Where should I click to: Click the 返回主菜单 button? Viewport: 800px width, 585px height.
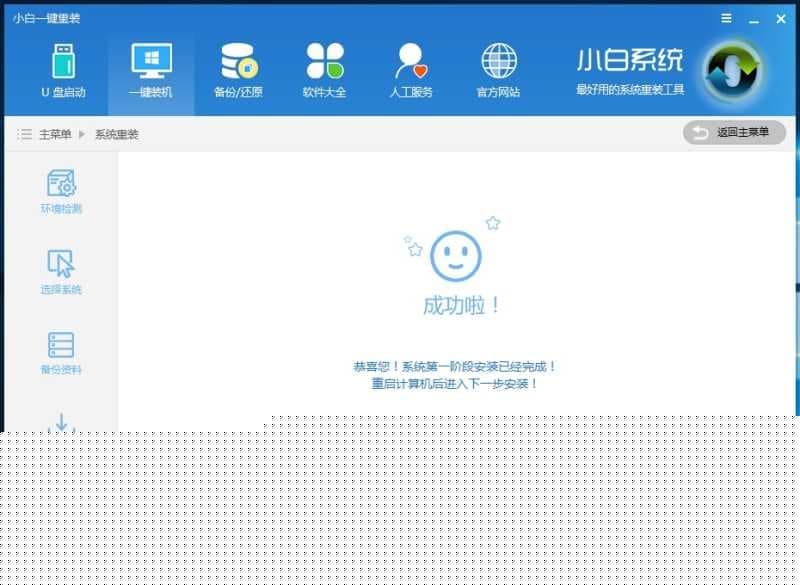(x=734, y=133)
